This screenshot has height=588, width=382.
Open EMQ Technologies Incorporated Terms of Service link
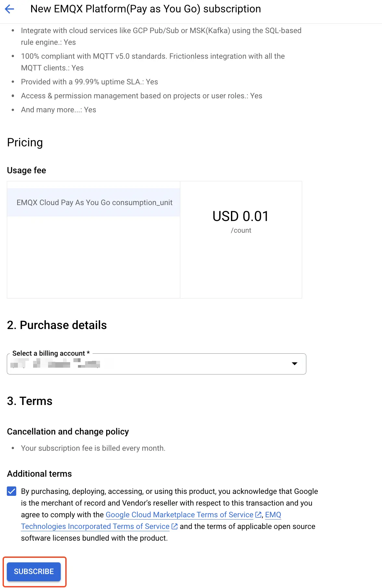coord(95,526)
